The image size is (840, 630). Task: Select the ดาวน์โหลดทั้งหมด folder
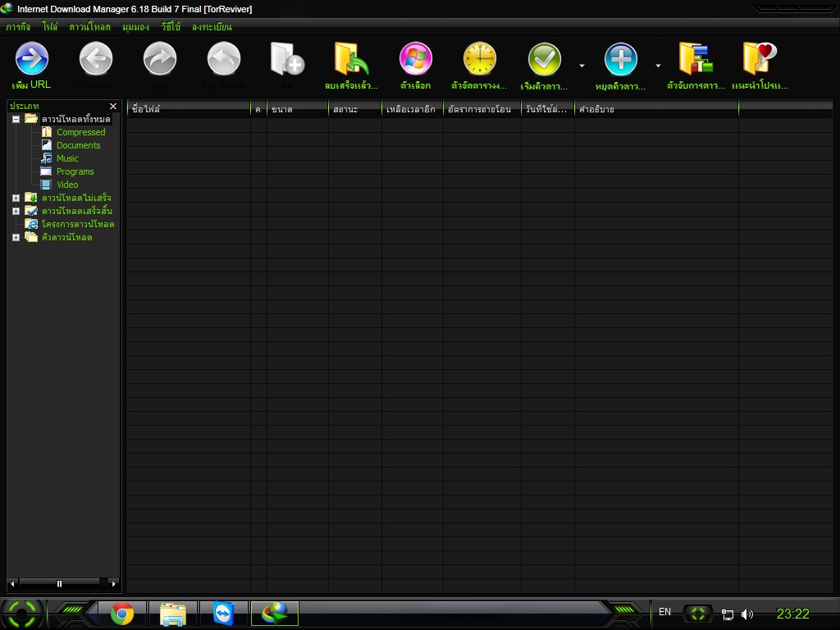tap(76, 119)
